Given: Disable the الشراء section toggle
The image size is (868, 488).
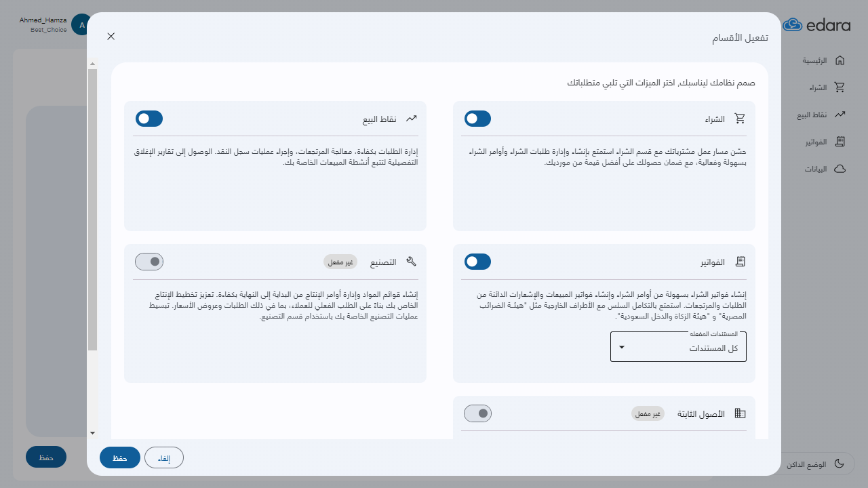Looking at the screenshot, I should tap(477, 119).
